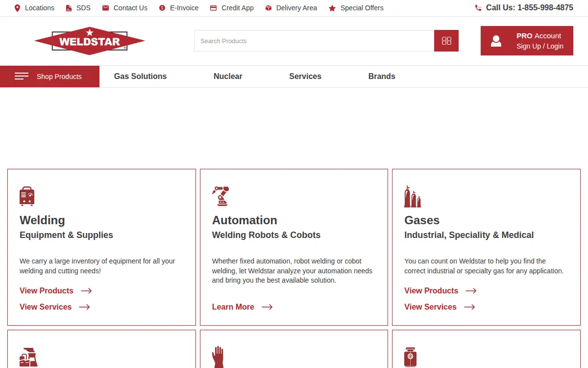Click the Search Products input field

[314, 41]
